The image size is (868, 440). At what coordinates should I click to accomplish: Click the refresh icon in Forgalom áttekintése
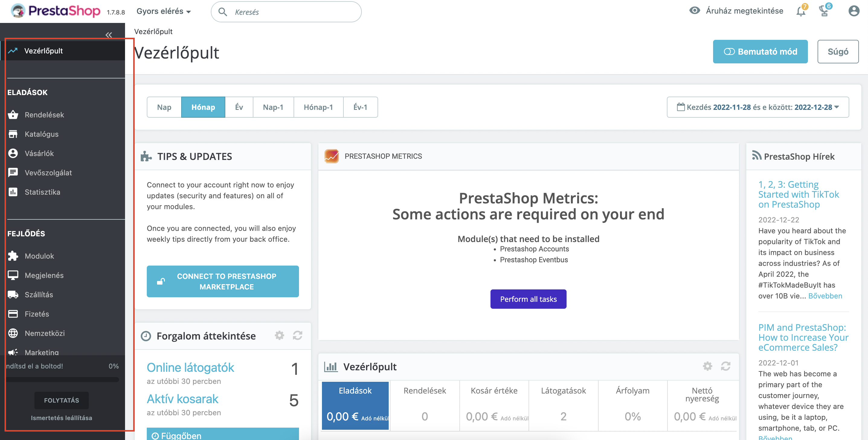[x=297, y=335]
